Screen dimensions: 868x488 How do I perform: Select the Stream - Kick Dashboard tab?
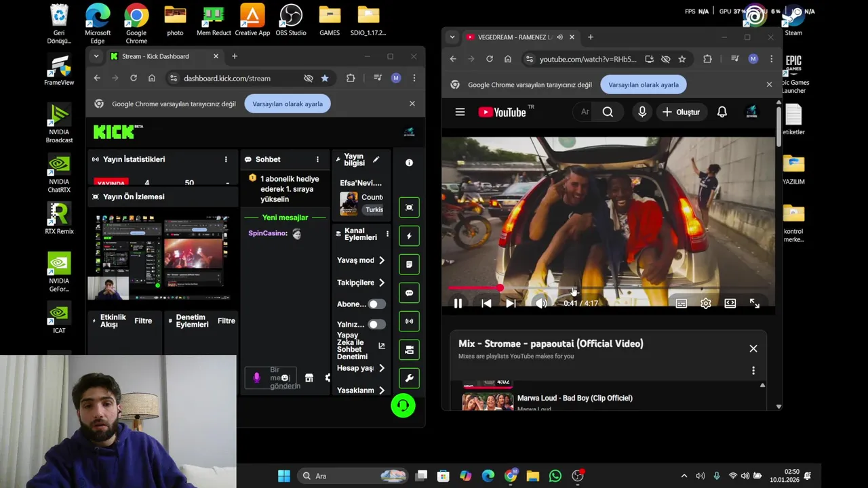(163, 56)
